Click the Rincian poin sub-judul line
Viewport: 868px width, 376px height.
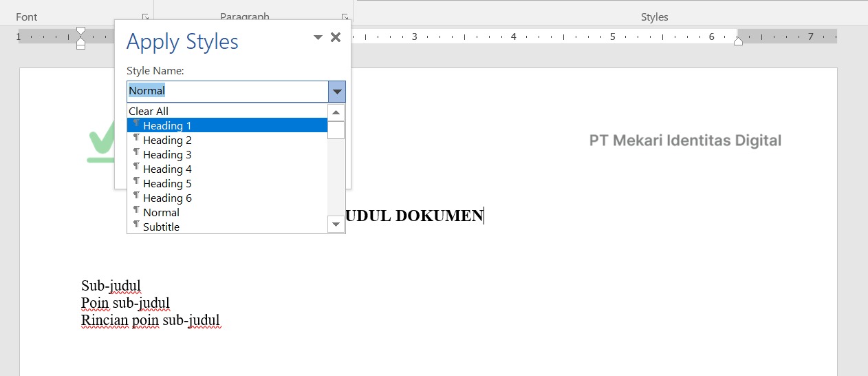point(151,320)
